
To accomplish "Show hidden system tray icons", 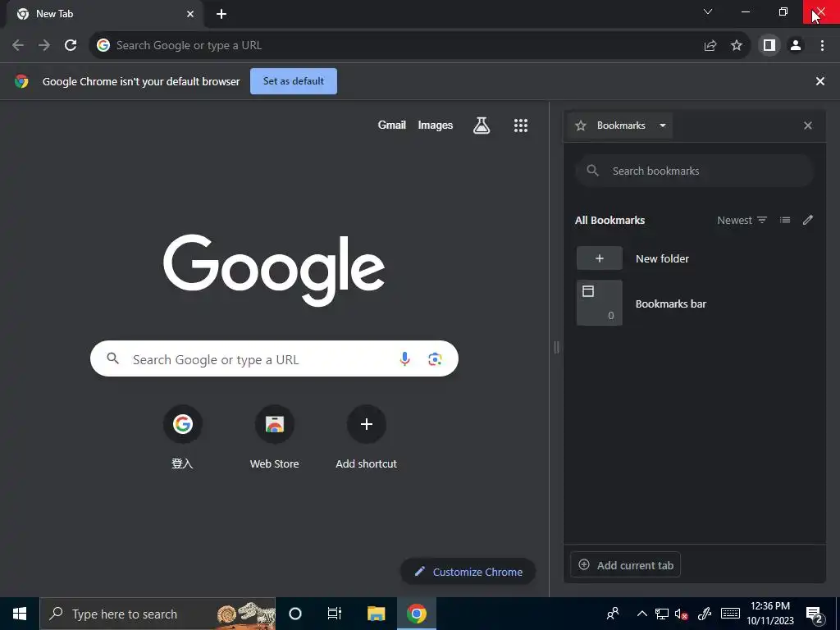I will (x=641, y=614).
